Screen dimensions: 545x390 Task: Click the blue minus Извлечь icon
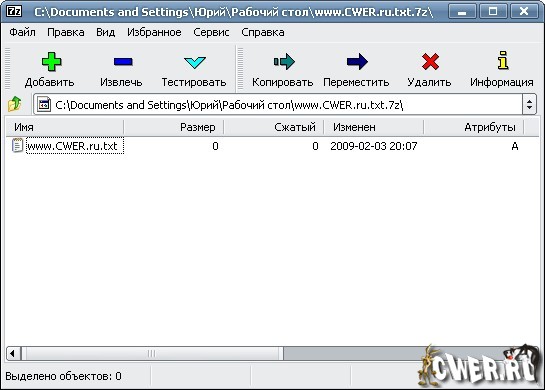point(123,62)
